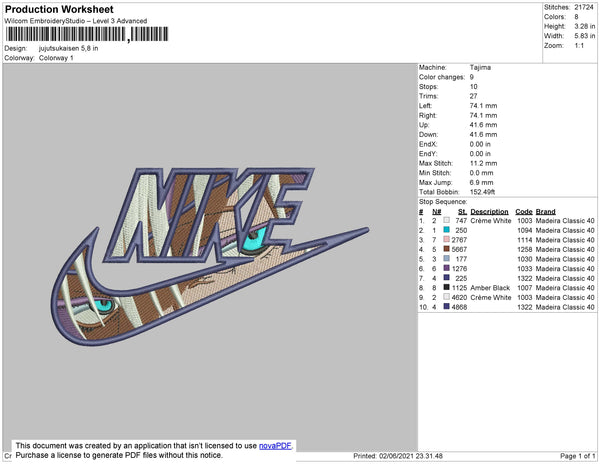Click the Max Stitch value 11.2 mm
The height and width of the screenshot is (464, 600).
coord(483,163)
